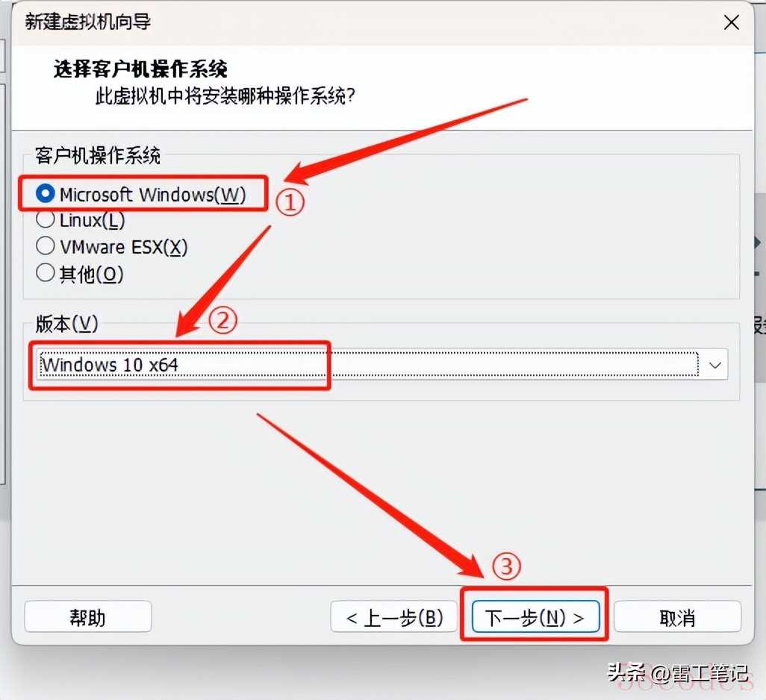Click the 帮助 button
766x700 pixels.
[x=88, y=617]
